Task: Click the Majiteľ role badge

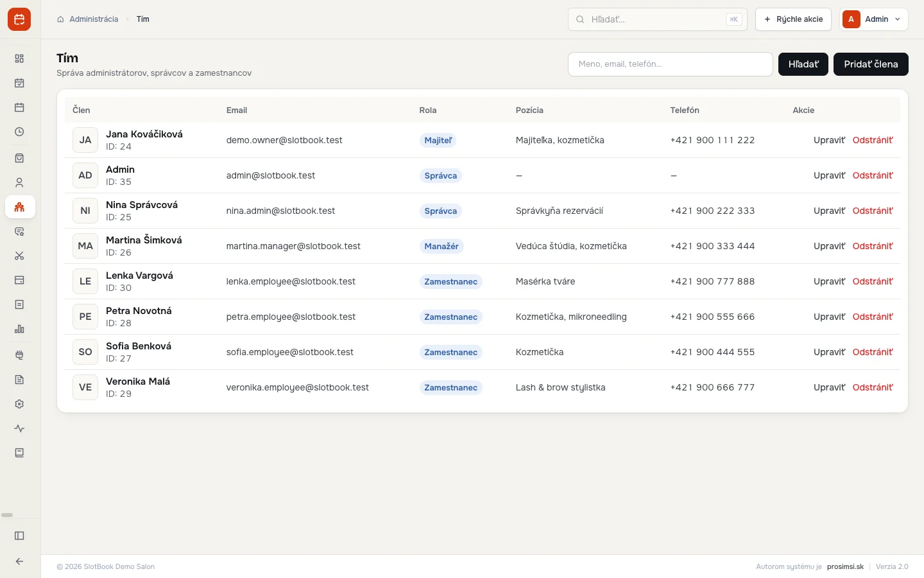Action: tap(438, 140)
